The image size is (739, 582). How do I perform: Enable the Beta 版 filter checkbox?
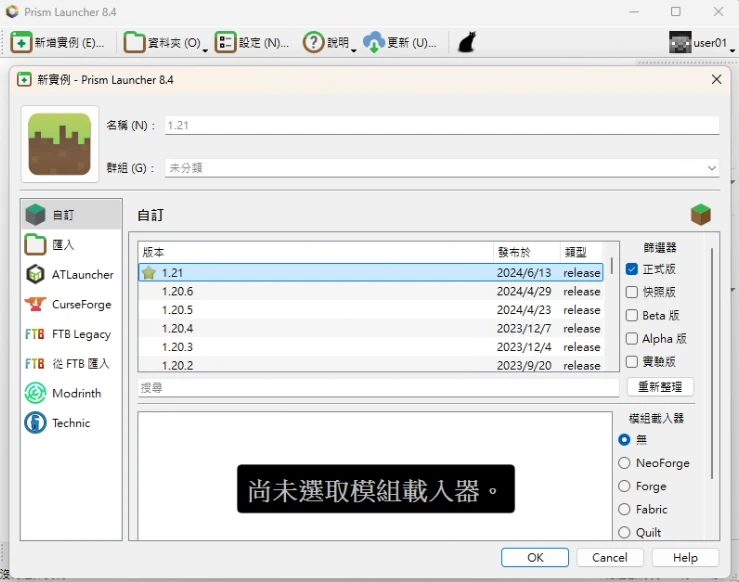pos(632,315)
